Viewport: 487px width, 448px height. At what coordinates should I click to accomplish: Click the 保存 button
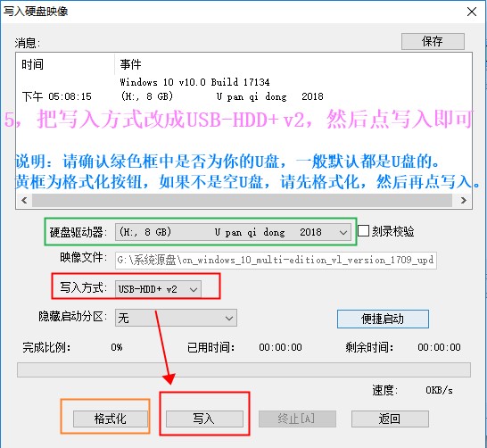click(x=433, y=41)
